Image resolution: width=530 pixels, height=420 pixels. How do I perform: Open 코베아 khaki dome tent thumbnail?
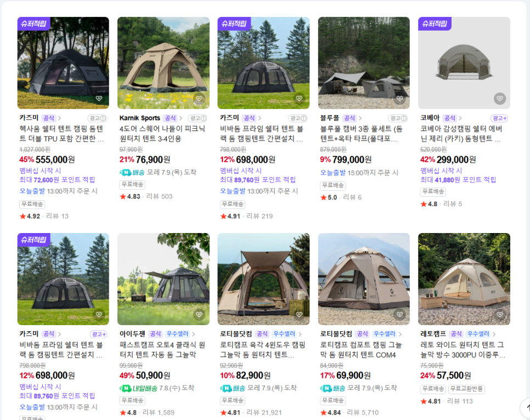464,63
